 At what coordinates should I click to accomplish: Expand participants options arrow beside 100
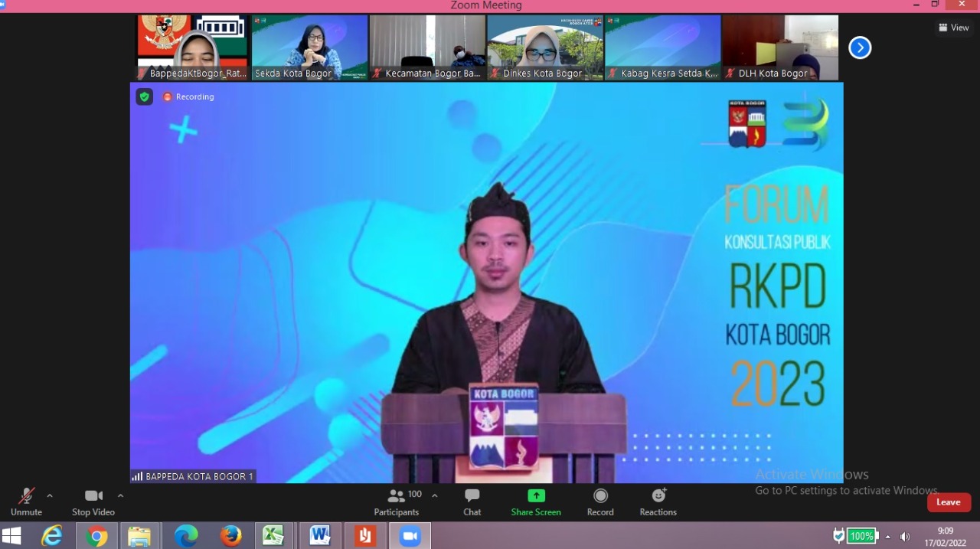435,495
